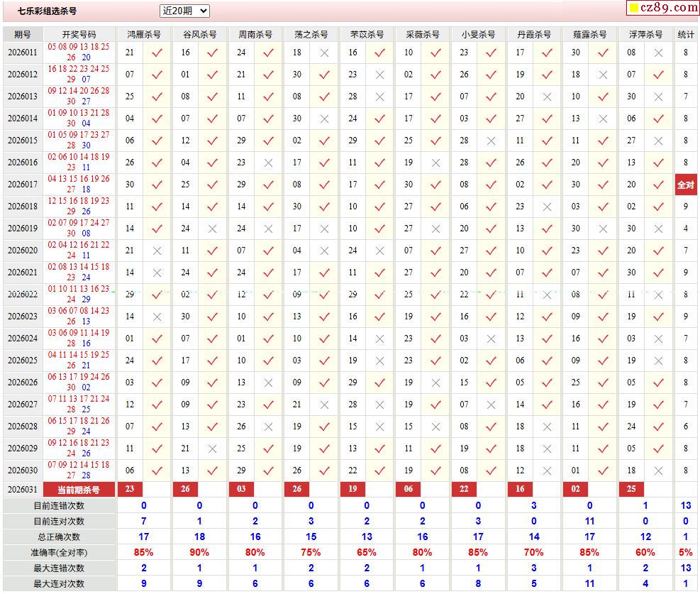
Task: Click the red 23 cell in row 2026031
Action: 129,489
